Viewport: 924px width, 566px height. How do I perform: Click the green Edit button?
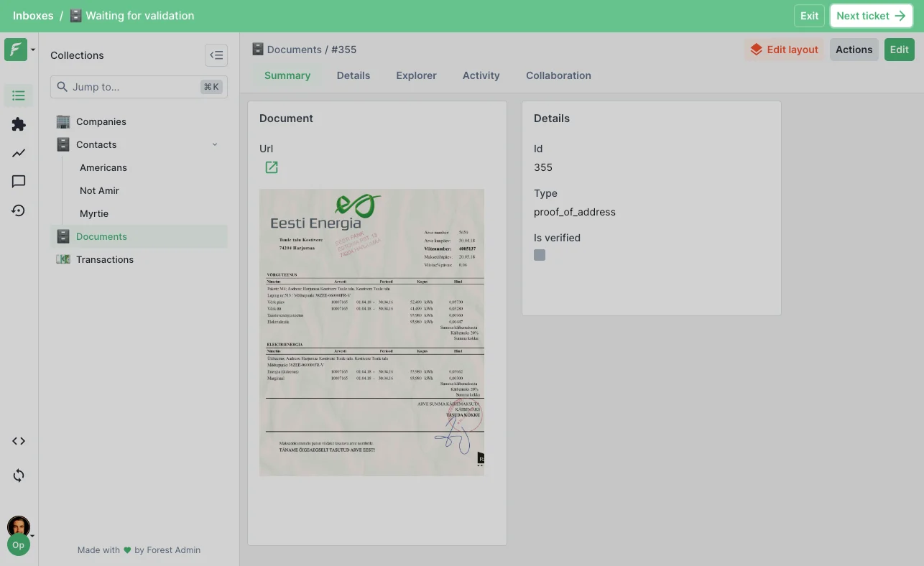pyautogui.click(x=900, y=50)
